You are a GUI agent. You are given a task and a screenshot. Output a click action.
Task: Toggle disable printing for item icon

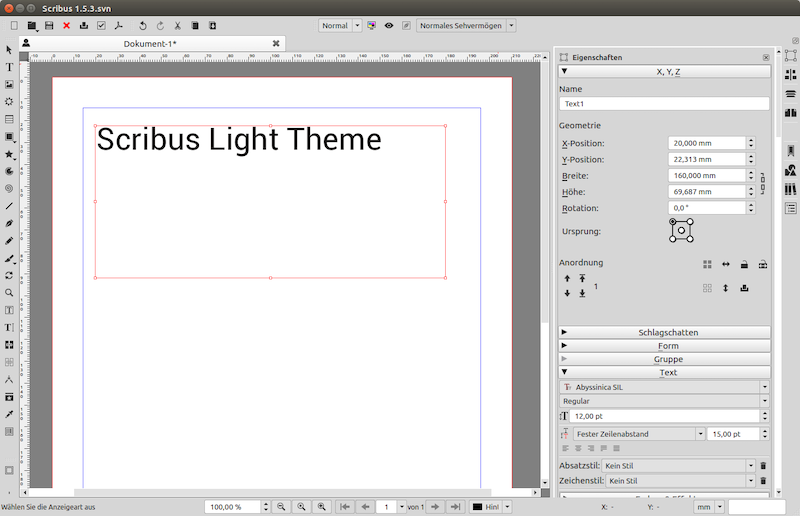pyautogui.click(x=744, y=288)
